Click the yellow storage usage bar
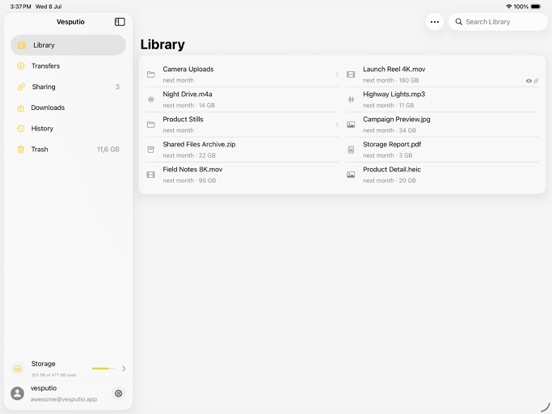 [x=103, y=369]
